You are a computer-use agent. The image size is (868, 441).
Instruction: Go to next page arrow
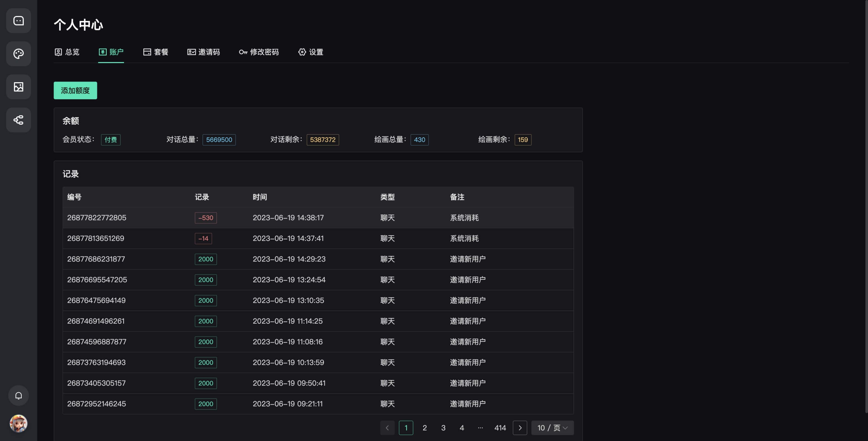pos(519,428)
